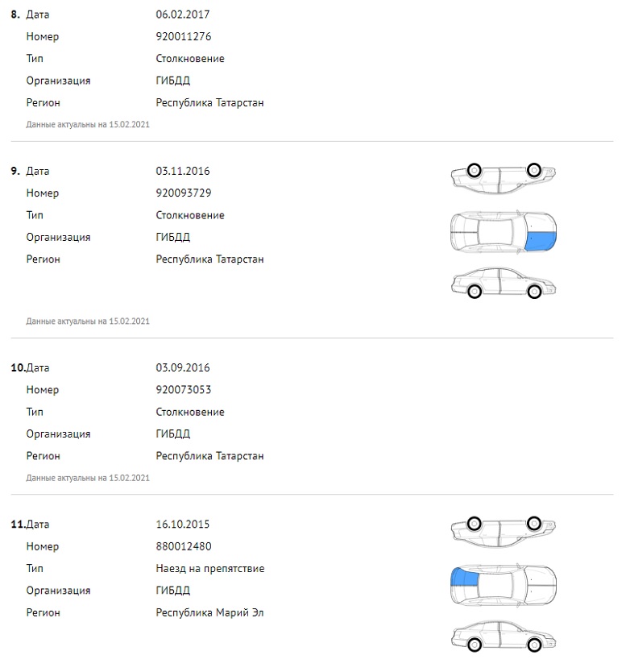Click the date 03.11.2016 of record 9
The height and width of the screenshot is (672, 630).
click(x=183, y=171)
